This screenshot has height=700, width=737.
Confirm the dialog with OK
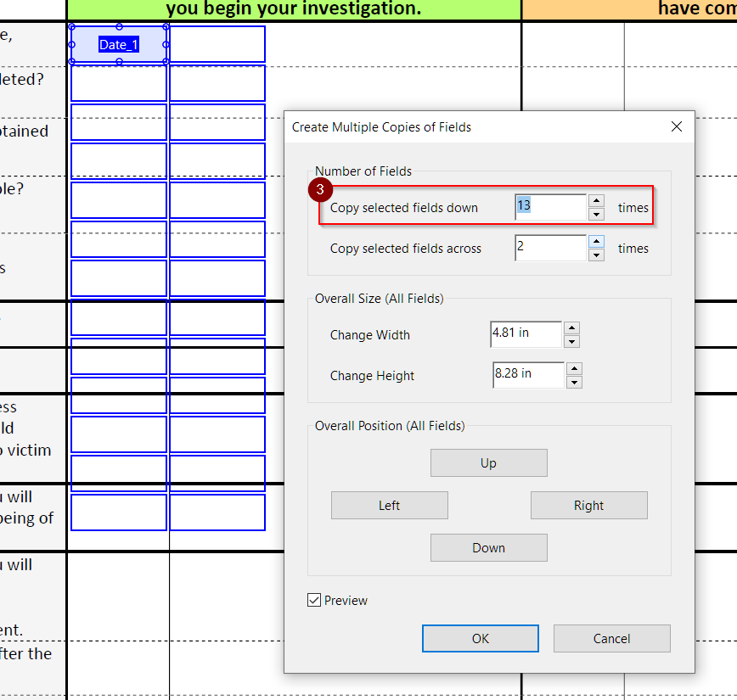coord(480,639)
